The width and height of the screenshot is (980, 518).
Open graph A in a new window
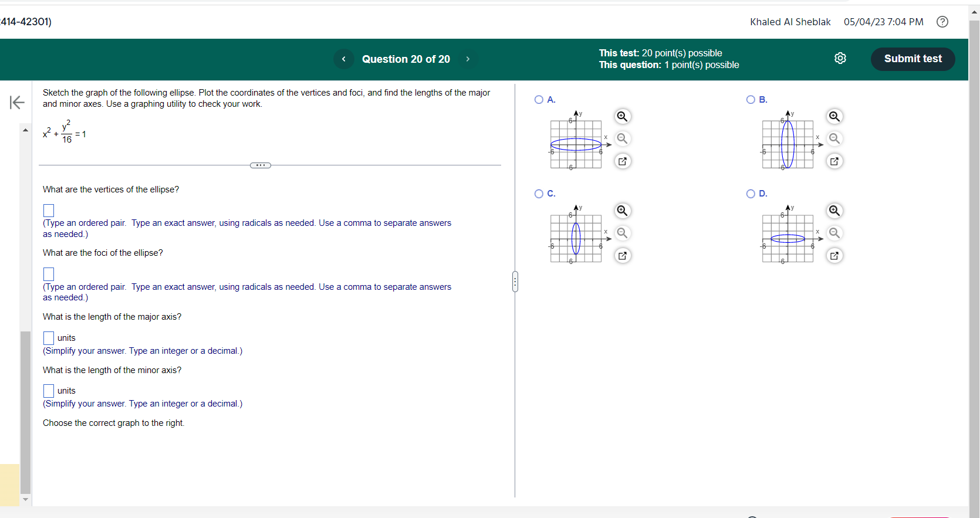(x=623, y=161)
